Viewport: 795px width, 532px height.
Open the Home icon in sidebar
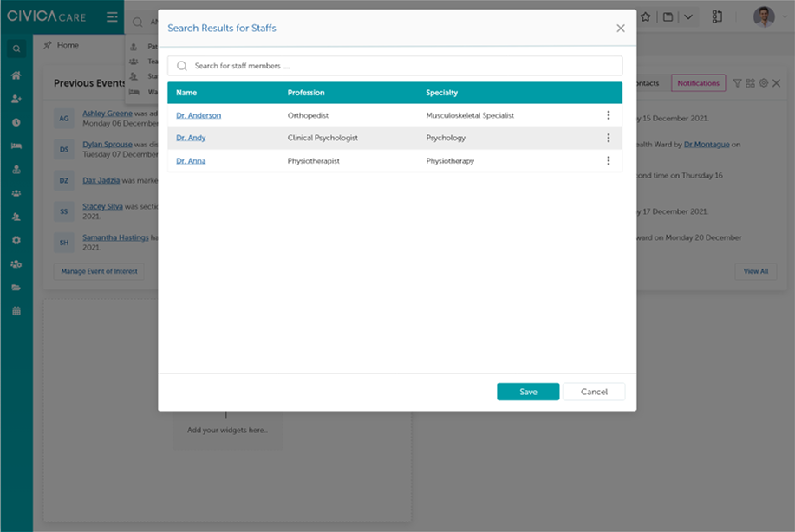coord(16,75)
